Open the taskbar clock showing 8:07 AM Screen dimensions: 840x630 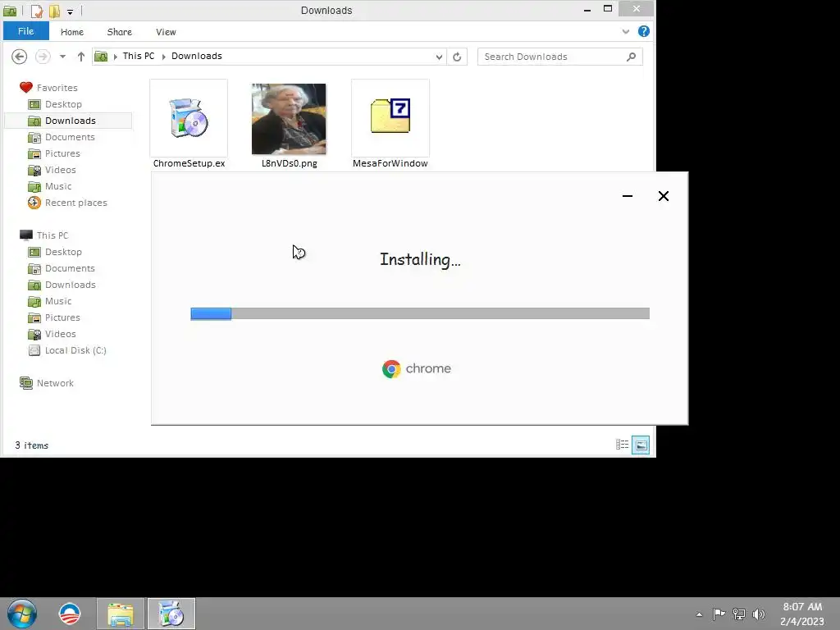point(802,614)
